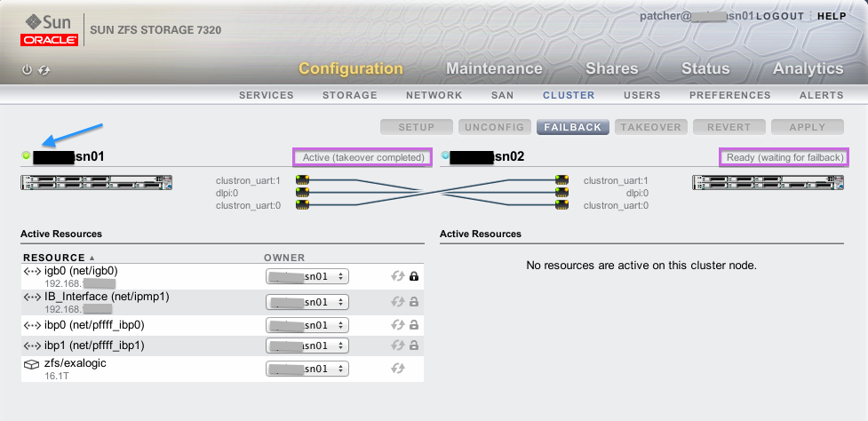Viewport: 868px width, 421px height.
Task: Open the owner dropdown for zfs/exalogic
Action: [307, 369]
